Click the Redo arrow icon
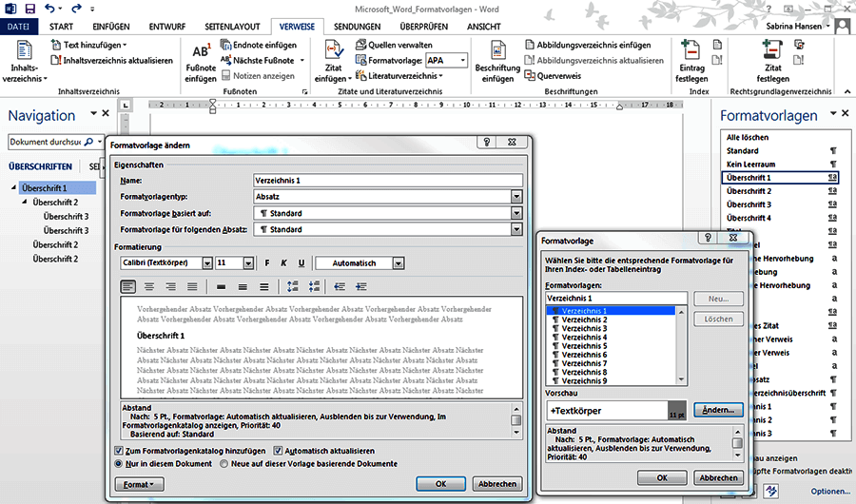This screenshot has height=504, width=856. click(x=76, y=9)
